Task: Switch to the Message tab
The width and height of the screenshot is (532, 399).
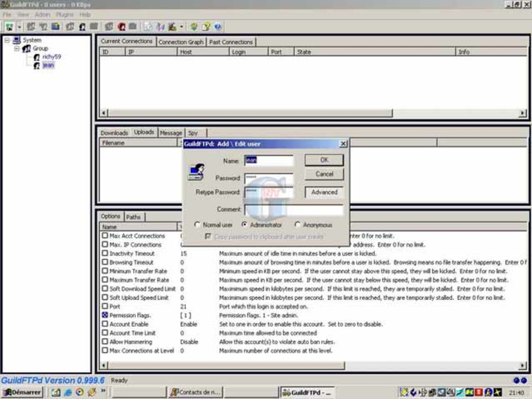Action: (x=170, y=133)
